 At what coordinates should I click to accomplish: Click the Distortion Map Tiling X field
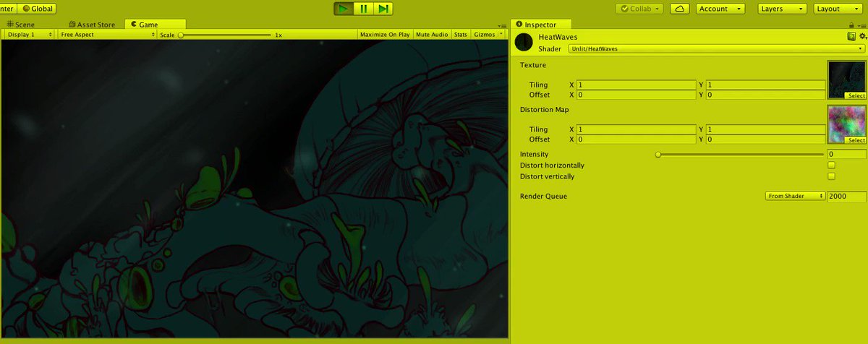pyautogui.click(x=637, y=129)
